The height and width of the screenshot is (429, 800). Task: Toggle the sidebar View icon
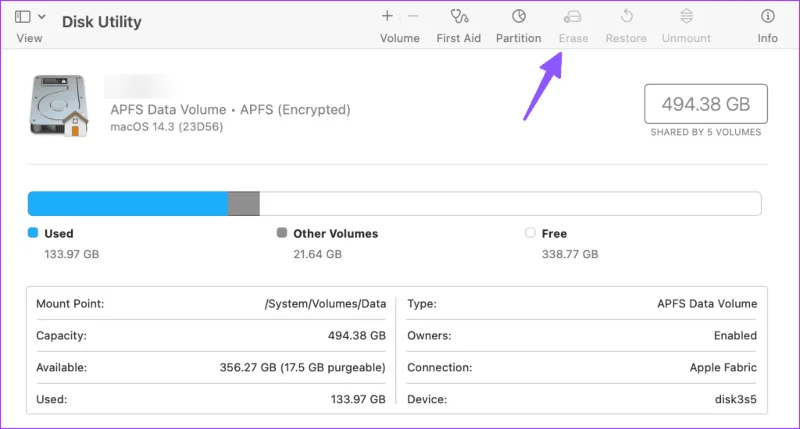[22, 17]
